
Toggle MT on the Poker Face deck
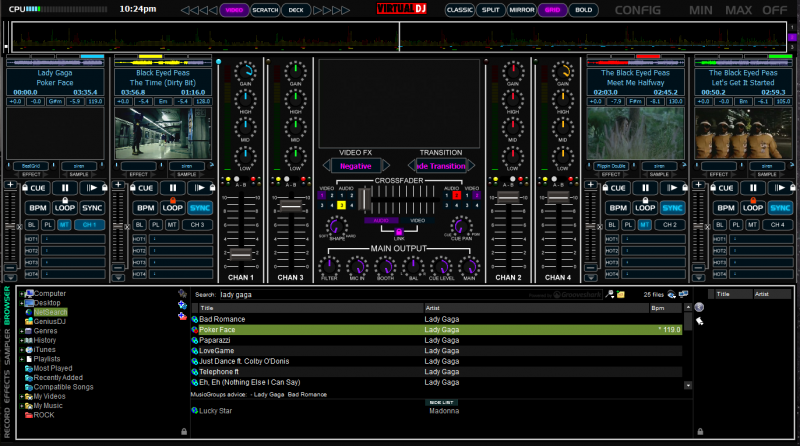pos(64,225)
